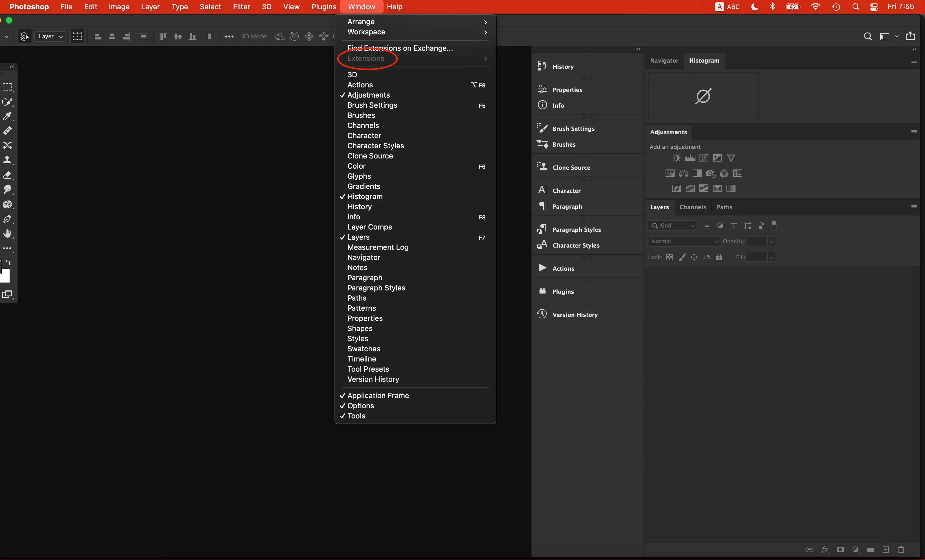Image resolution: width=925 pixels, height=560 pixels.
Task: Click the Plugins panel icon
Action: [542, 291]
